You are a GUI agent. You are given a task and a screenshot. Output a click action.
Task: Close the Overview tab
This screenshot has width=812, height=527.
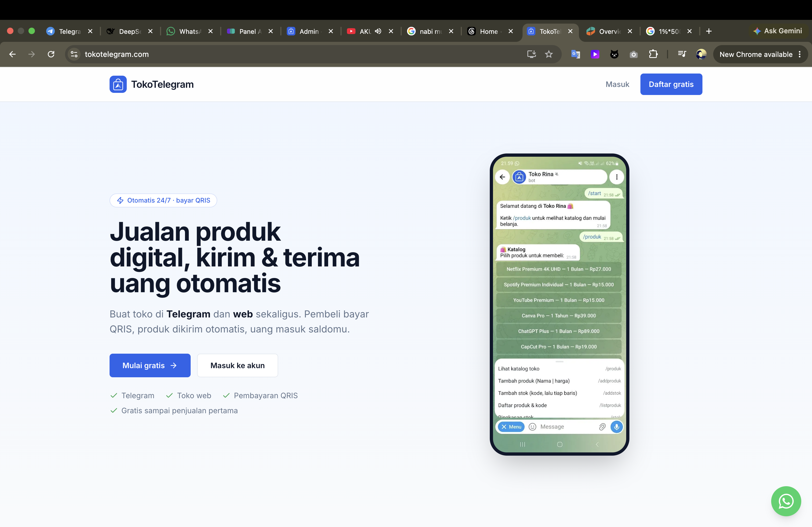pos(630,31)
